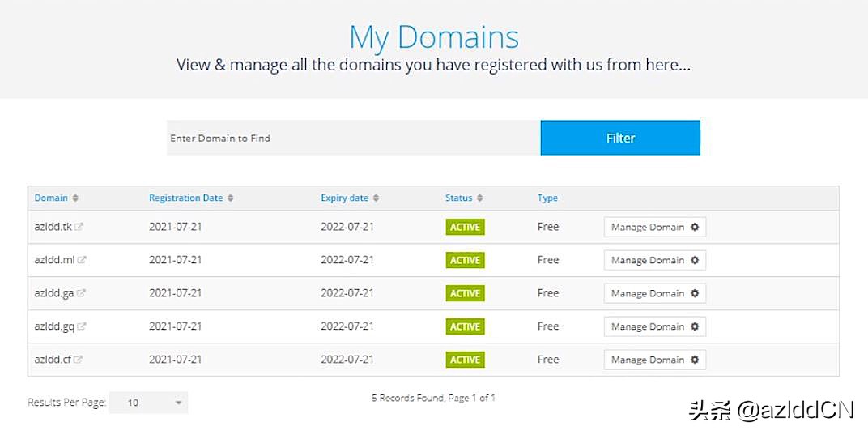This screenshot has width=868, height=435.
Task: Click the gear icon in azldd.tk row
Action: [695, 227]
